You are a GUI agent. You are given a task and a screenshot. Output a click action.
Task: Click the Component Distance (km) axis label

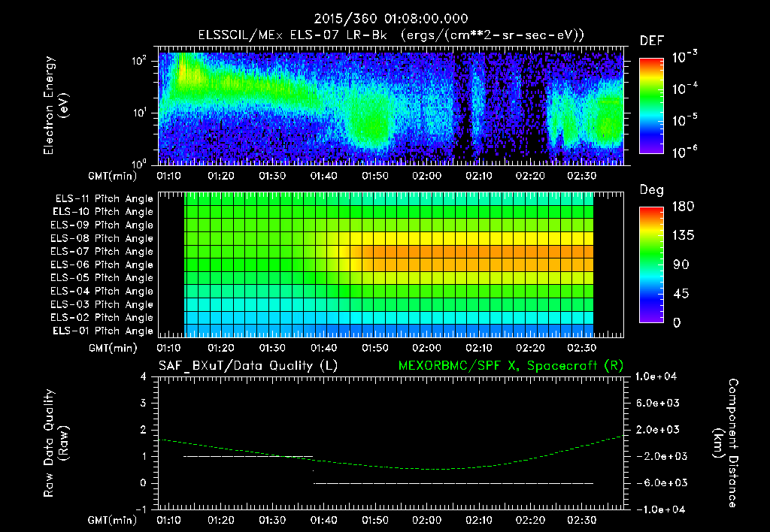click(x=726, y=443)
